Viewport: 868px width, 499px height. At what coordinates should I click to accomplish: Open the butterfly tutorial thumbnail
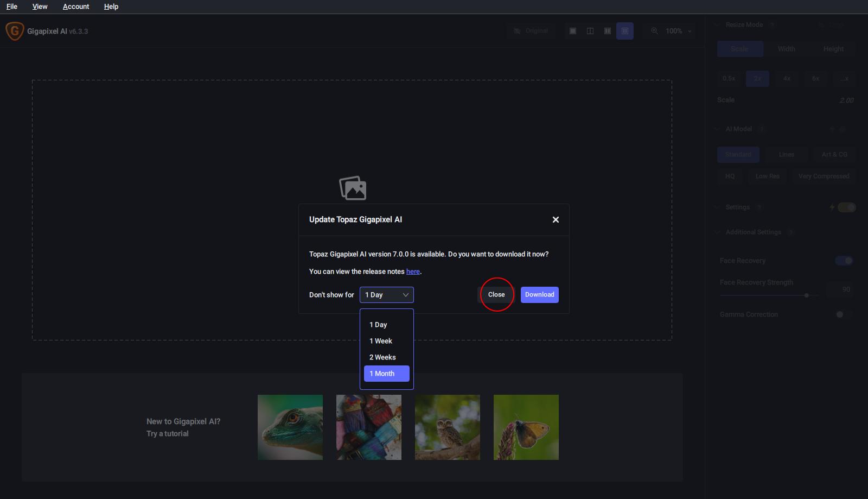tap(526, 427)
